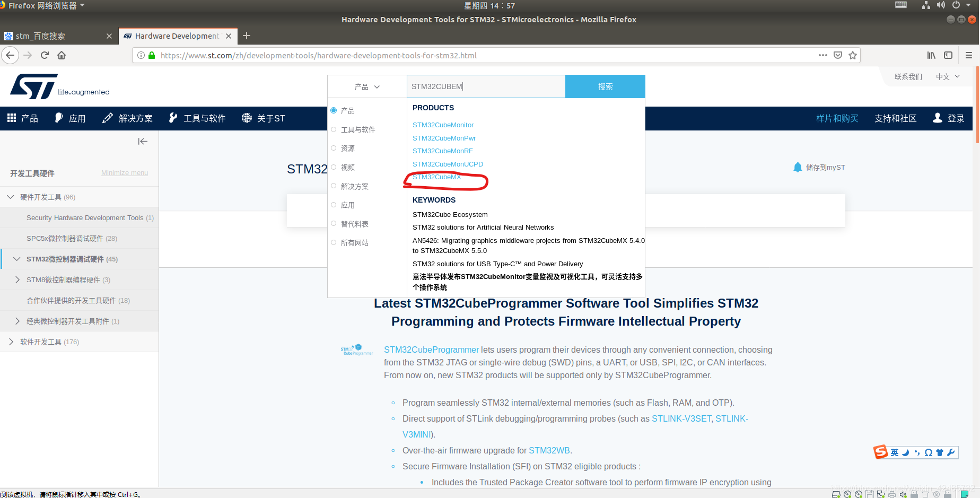Click the forward navigation arrow
This screenshot has width=980, height=498.
[x=28, y=55]
